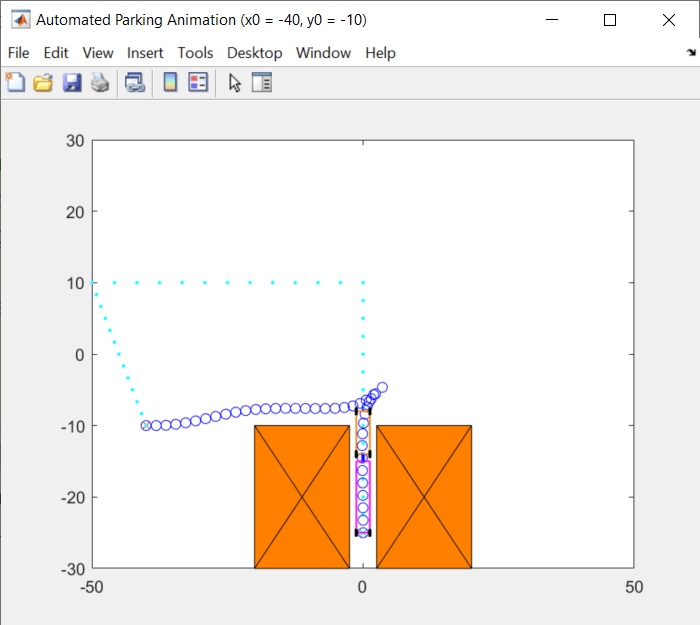
Task: Click the y-axis label -30
Action: (73, 569)
